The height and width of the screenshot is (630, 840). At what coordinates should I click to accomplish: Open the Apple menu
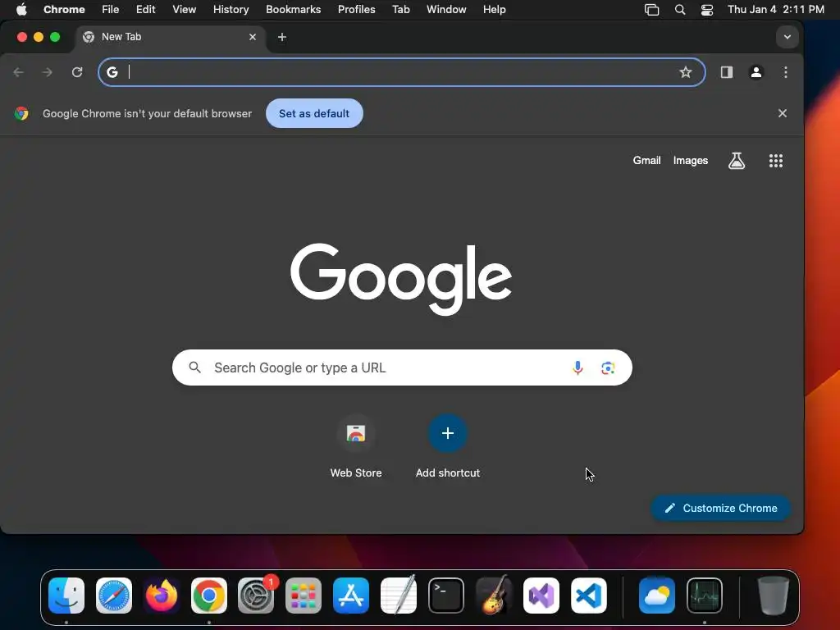(x=21, y=9)
